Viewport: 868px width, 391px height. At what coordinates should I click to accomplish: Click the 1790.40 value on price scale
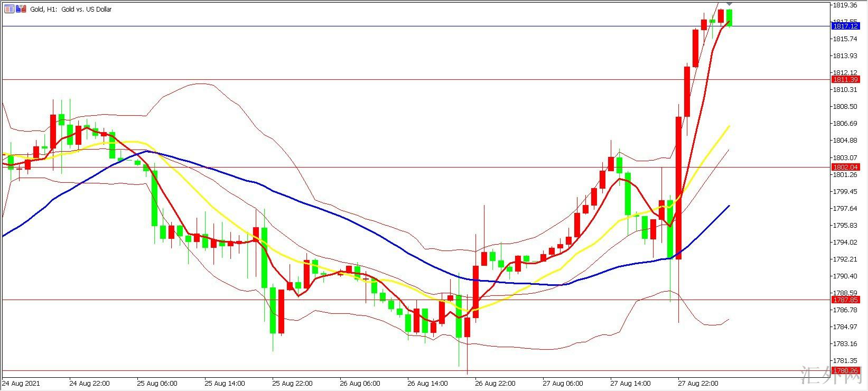(x=844, y=276)
